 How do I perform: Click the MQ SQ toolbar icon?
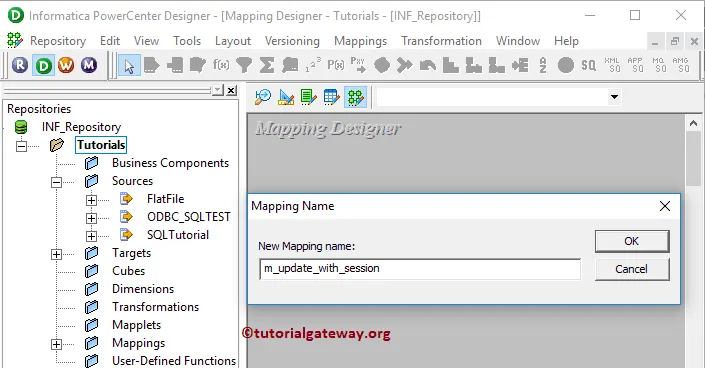(658, 65)
